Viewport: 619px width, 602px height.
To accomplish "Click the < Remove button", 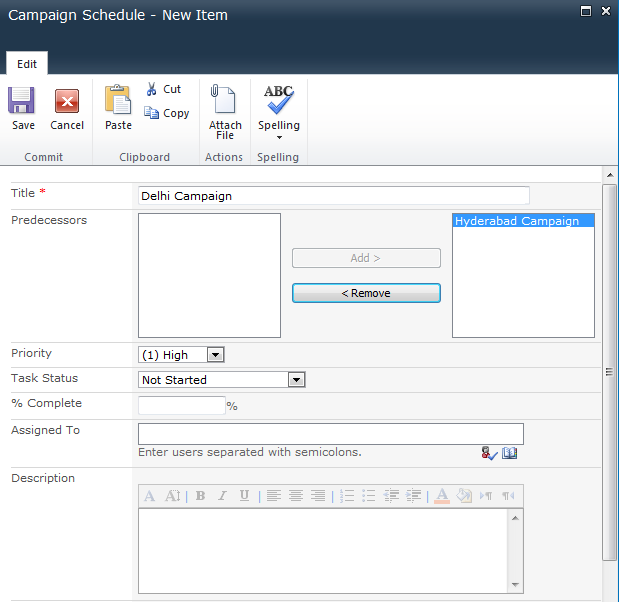I will [366, 293].
